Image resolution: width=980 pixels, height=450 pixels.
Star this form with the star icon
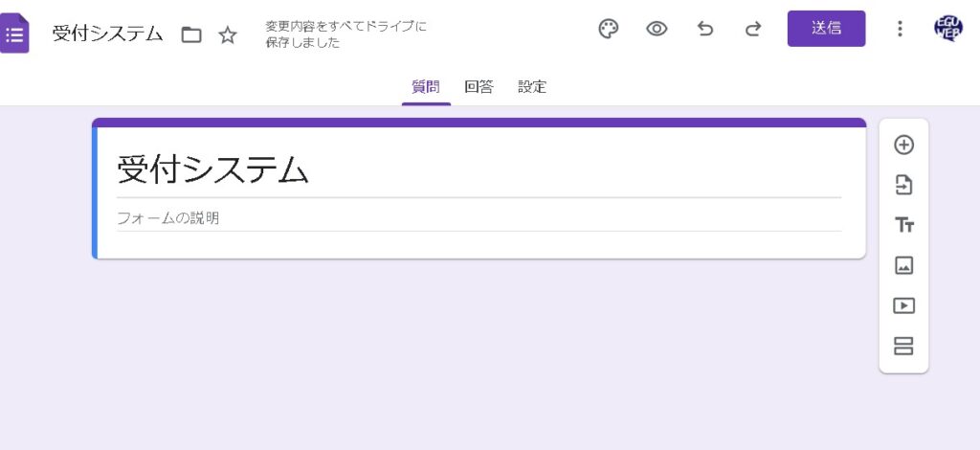coord(228,35)
